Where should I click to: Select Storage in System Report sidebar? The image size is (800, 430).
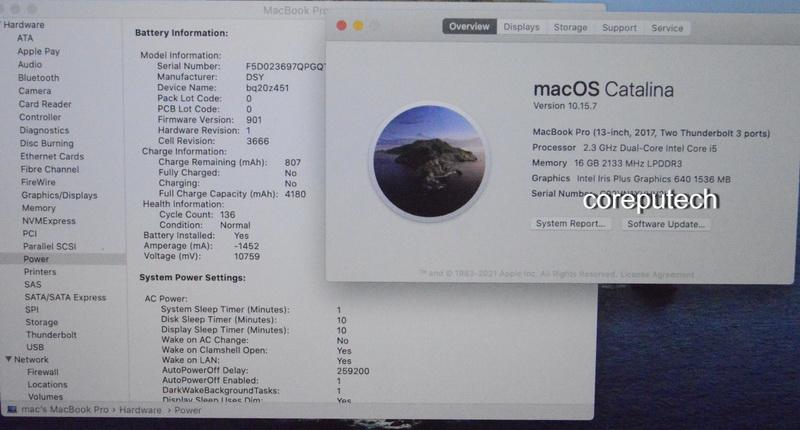click(41, 322)
